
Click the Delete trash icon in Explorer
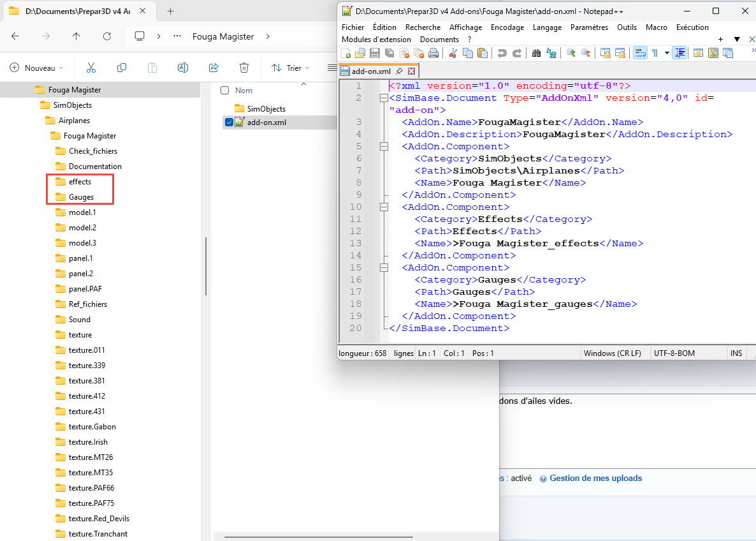(244, 68)
